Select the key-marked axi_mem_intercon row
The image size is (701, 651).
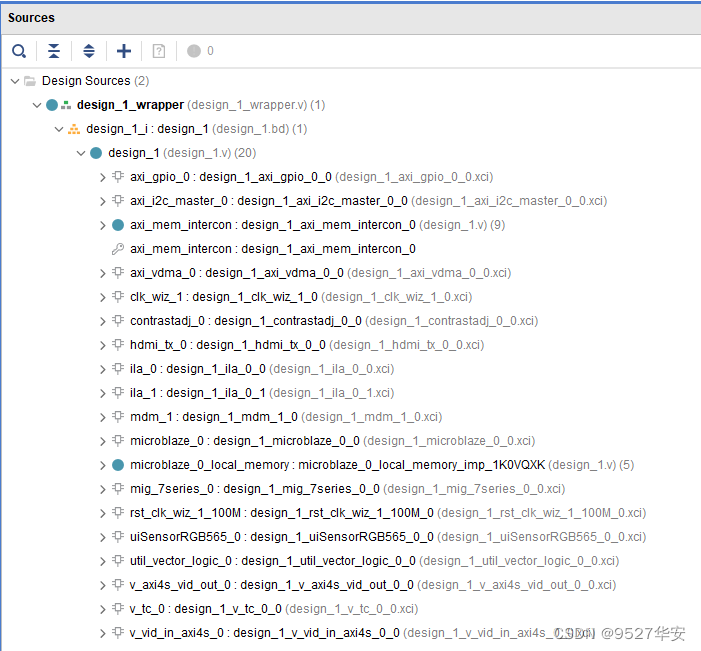click(x=273, y=249)
